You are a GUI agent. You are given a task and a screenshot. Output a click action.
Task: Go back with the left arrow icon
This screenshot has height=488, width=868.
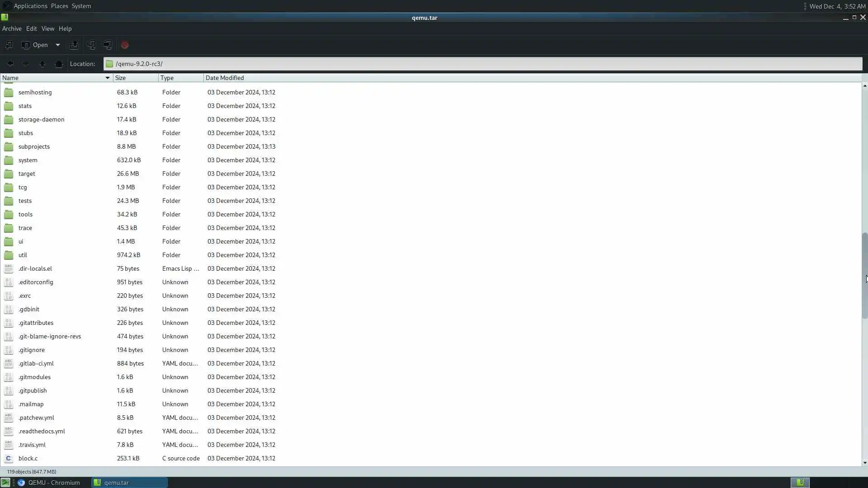10,64
